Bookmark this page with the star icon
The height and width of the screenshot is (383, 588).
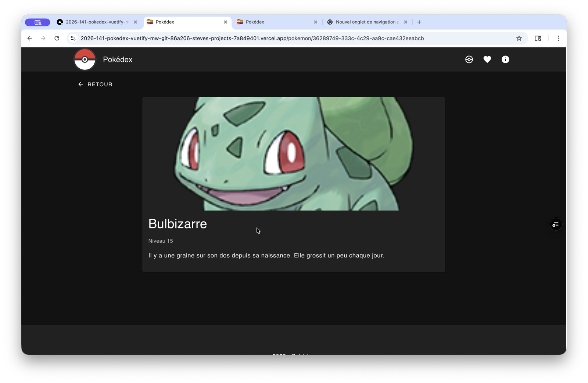[x=519, y=38]
